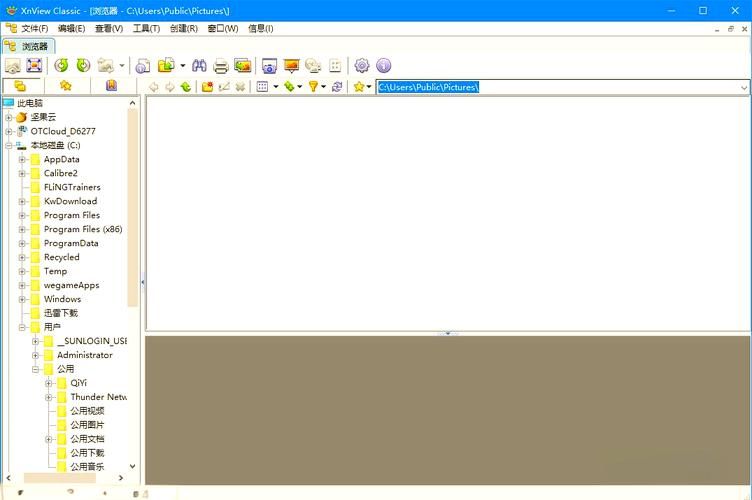Click the Forward navigation arrow
Screen dimensions: 752x500
click(x=170, y=87)
